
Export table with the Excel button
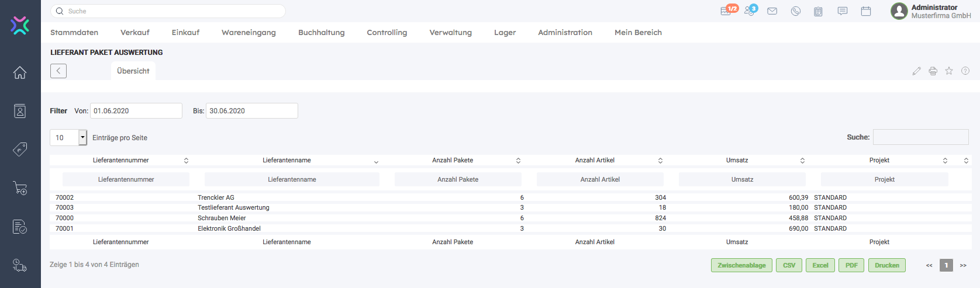click(x=820, y=265)
